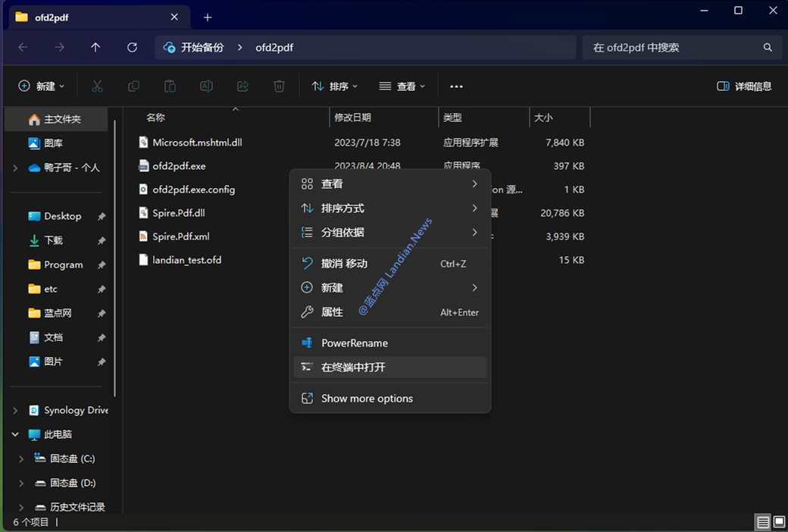The image size is (788, 532).
Task: Click the Delete trash can icon
Action: [279, 86]
